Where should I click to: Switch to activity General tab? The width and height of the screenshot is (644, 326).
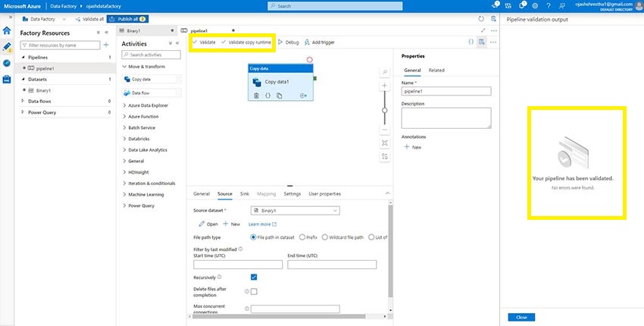click(202, 193)
